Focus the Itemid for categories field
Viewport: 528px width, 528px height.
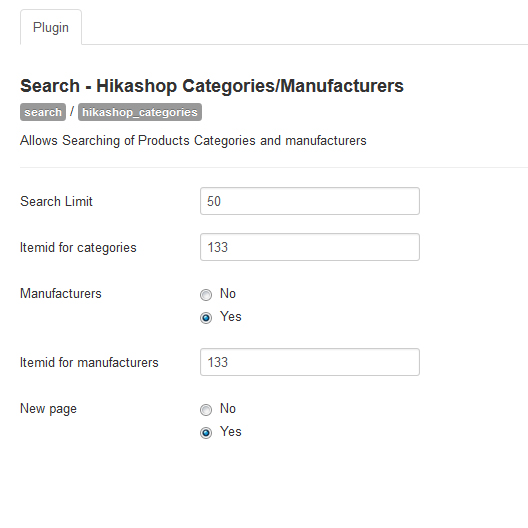coord(310,247)
